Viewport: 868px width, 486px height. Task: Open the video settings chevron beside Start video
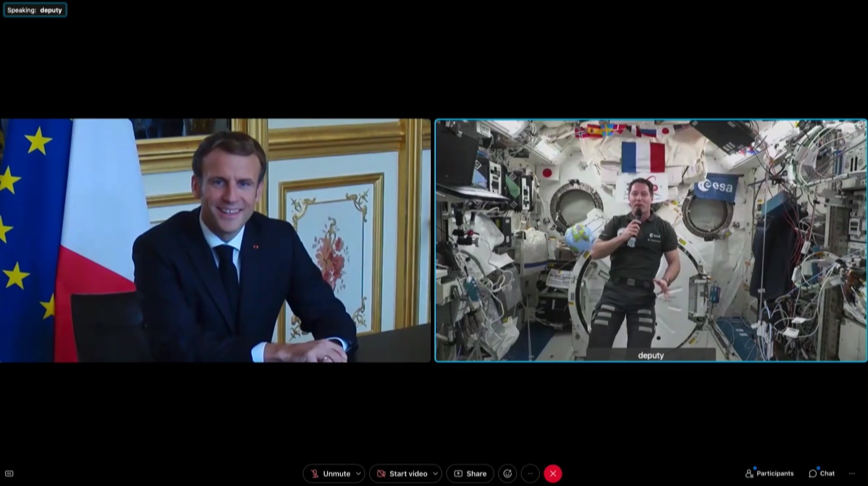coord(434,473)
